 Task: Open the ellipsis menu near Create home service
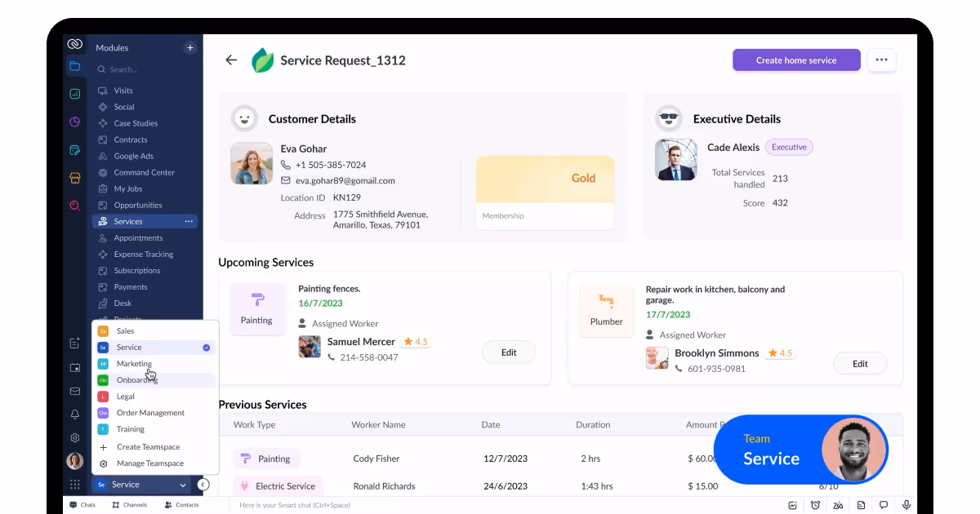click(x=881, y=60)
